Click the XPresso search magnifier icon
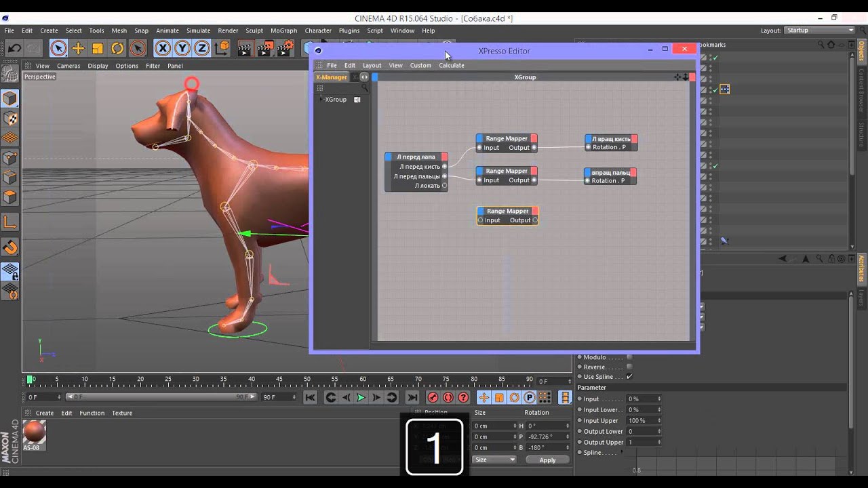 pyautogui.click(x=364, y=87)
